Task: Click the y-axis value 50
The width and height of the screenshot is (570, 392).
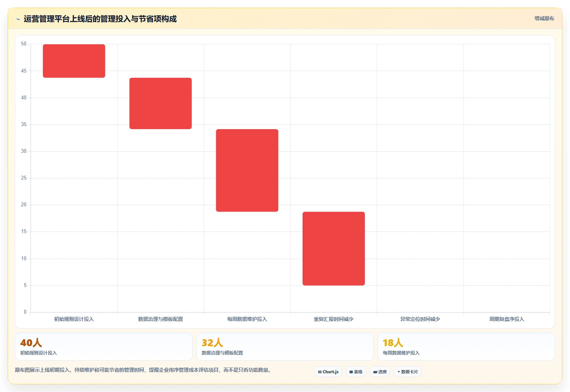Action: click(24, 44)
